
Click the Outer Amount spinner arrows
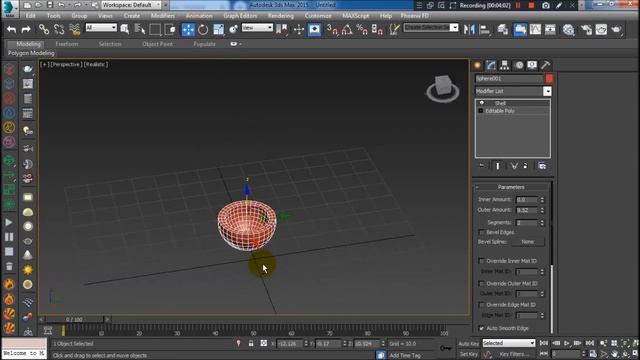542,210
